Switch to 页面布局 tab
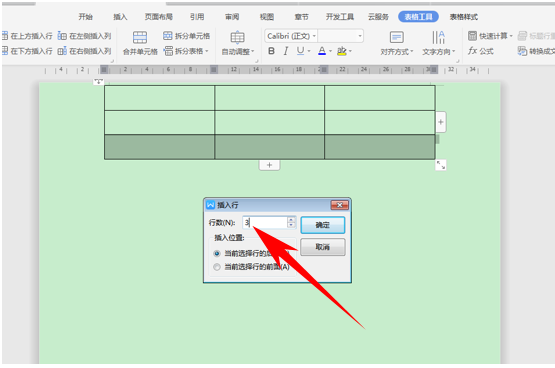The image size is (555, 368). 159,17
